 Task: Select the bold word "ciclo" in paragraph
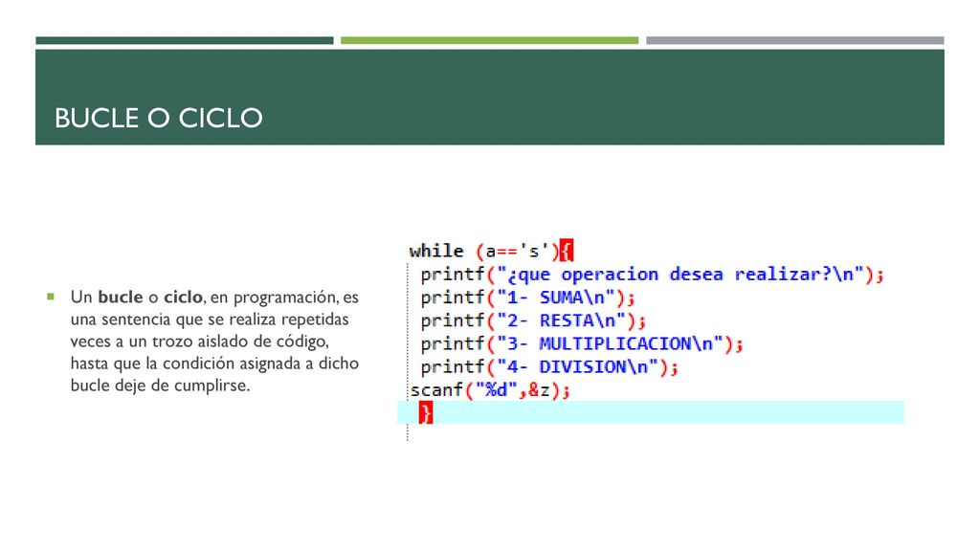click(183, 297)
